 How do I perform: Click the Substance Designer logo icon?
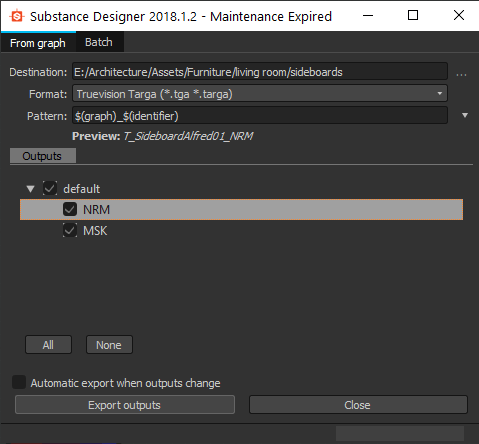(17, 16)
